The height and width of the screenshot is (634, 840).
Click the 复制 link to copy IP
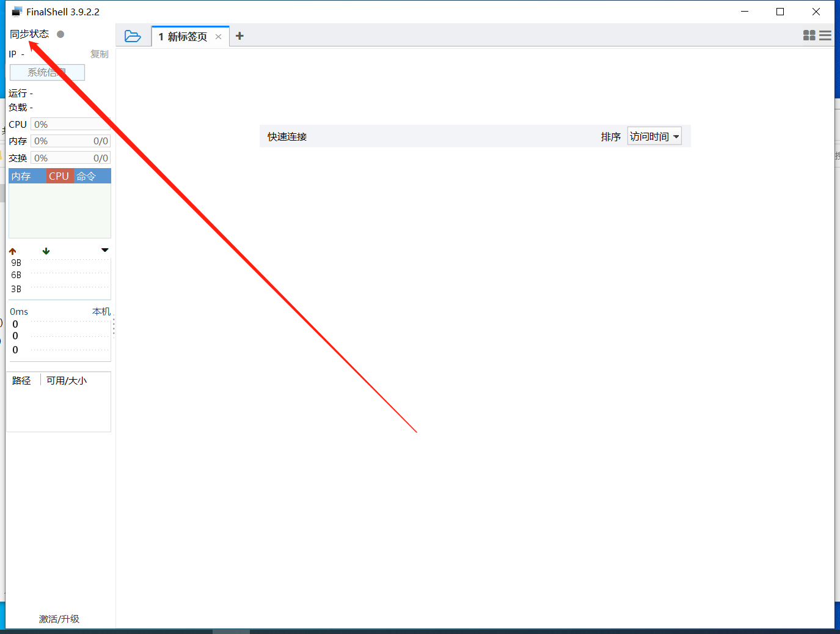[x=100, y=54]
